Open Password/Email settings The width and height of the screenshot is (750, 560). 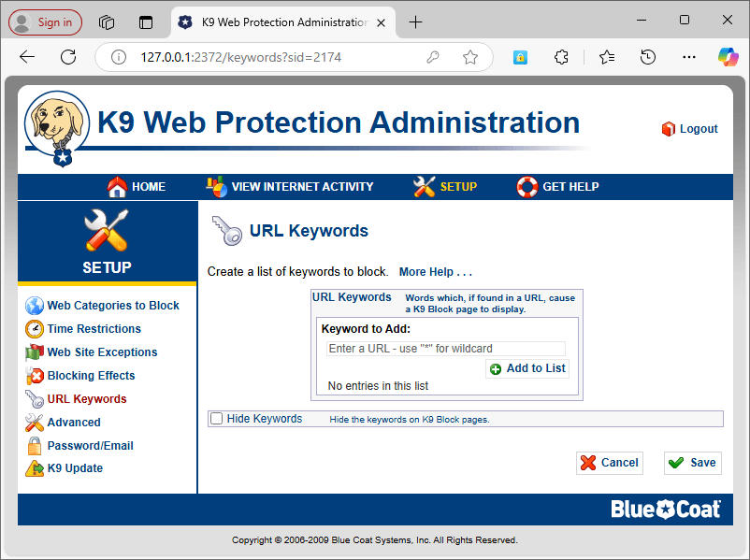point(91,446)
